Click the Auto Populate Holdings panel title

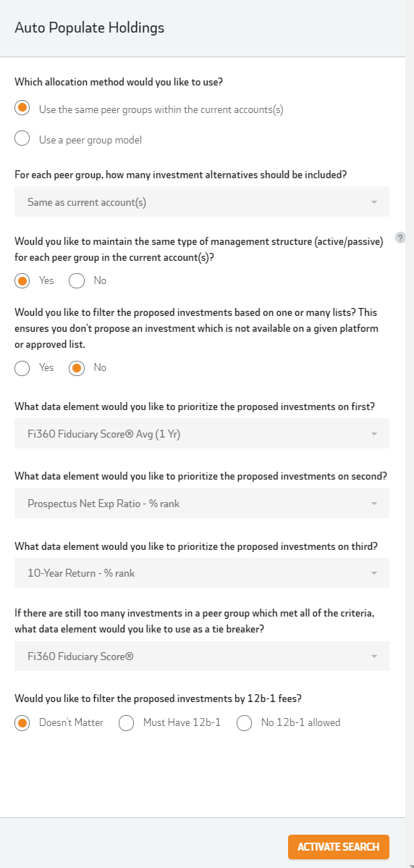[90, 28]
